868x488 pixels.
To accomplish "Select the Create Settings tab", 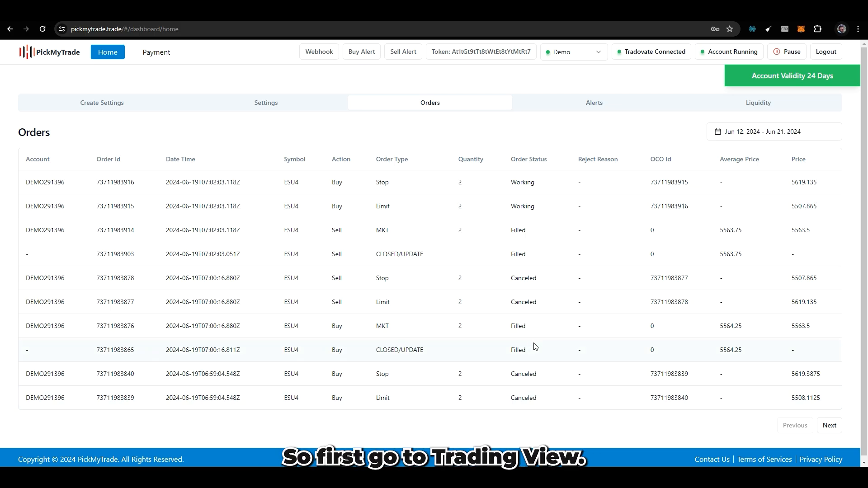I will pyautogui.click(x=101, y=103).
